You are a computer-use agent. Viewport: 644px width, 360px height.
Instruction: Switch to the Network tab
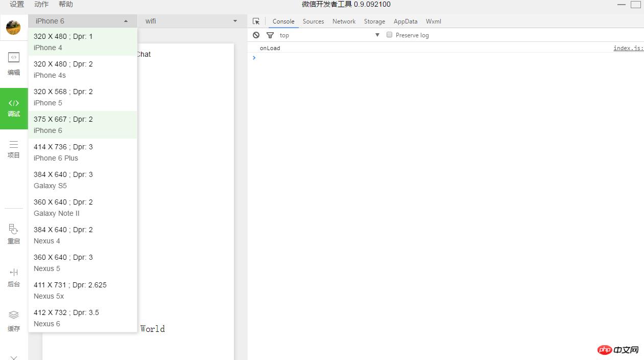(x=344, y=21)
